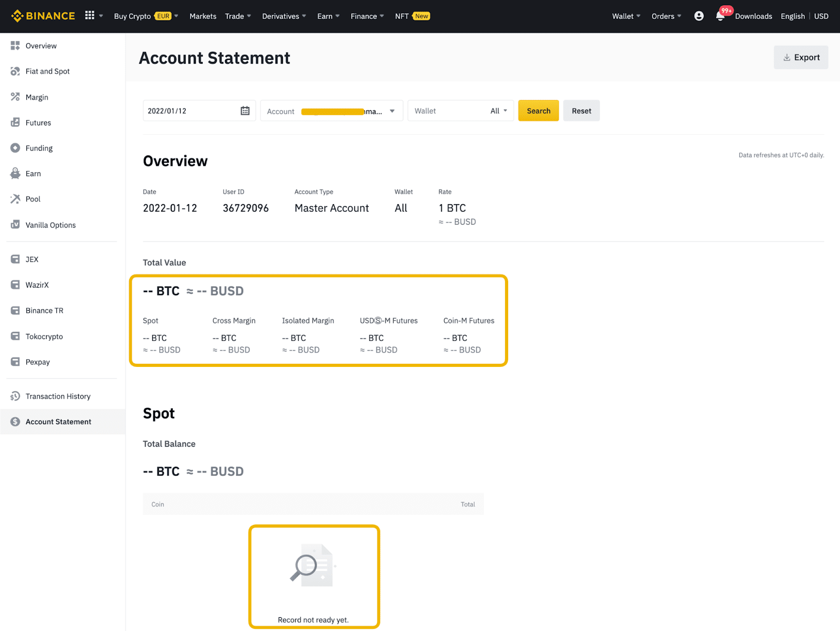Open the Markets menu item
This screenshot has width=840, height=631.
click(x=203, y=16)
